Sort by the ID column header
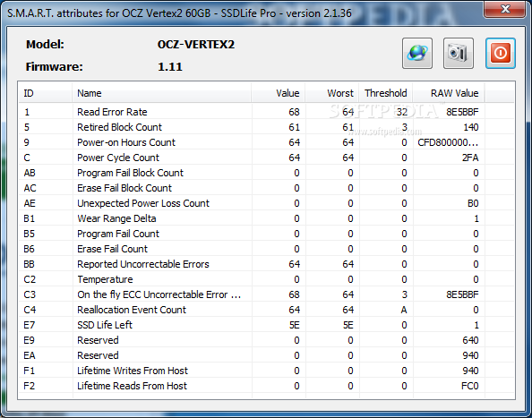 pos(45,93)
